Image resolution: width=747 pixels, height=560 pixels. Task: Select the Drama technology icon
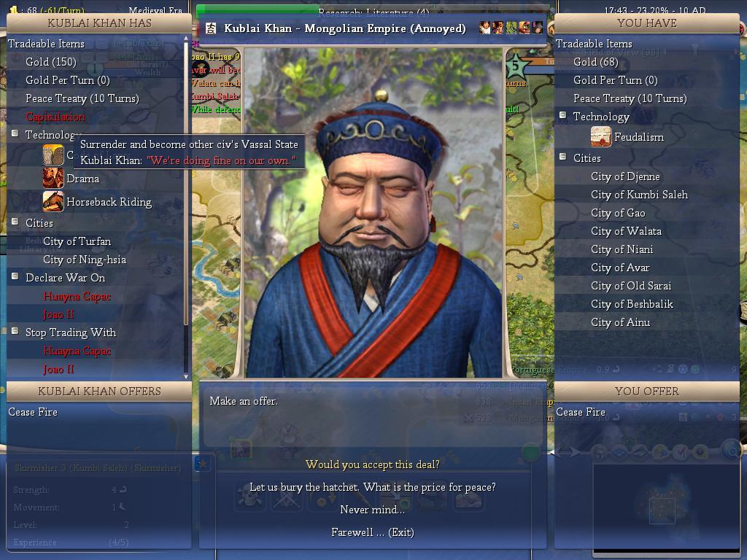coord(53,178)
